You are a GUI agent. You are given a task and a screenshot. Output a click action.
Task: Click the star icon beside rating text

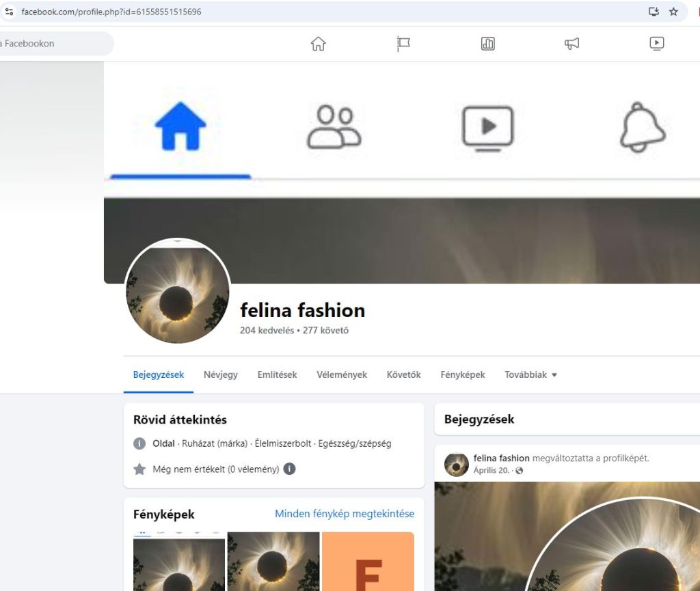coord(139,469)
